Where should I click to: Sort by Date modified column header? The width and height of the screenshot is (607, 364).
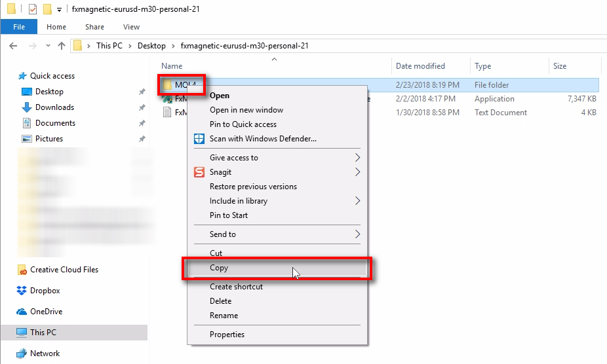[x=420, y=66]
